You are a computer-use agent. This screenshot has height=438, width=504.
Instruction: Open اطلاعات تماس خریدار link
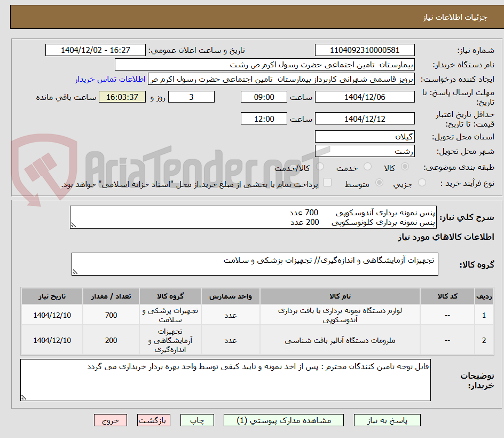pos(110,79)
